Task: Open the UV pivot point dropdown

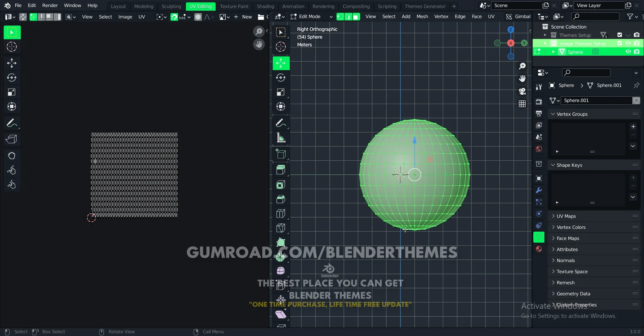Action: point(161,17)
